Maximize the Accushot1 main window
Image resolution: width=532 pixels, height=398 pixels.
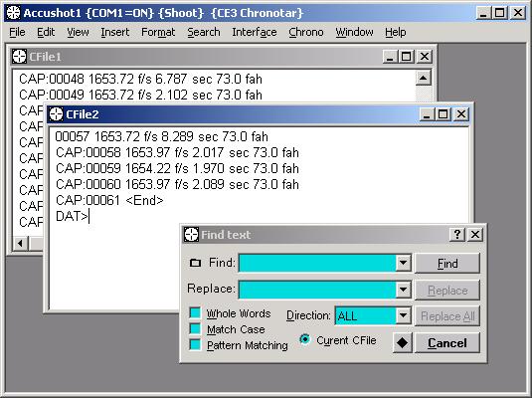(x=499, y=13)
